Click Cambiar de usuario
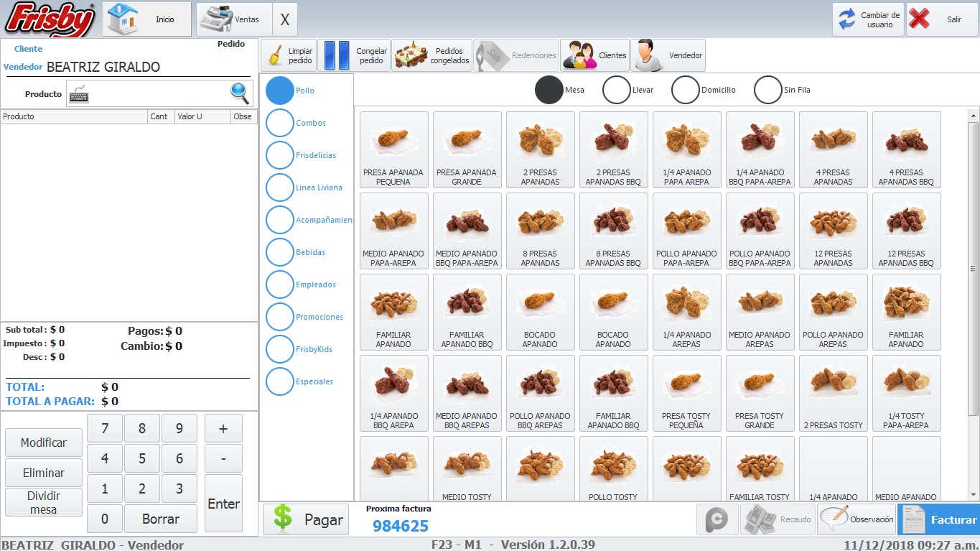980x551 pixels. pos(868,19)
